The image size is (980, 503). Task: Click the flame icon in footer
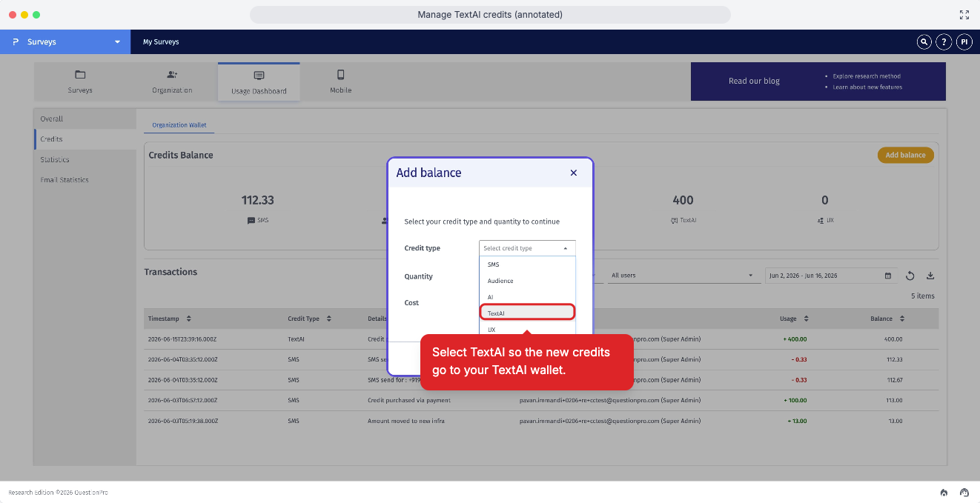944,492
